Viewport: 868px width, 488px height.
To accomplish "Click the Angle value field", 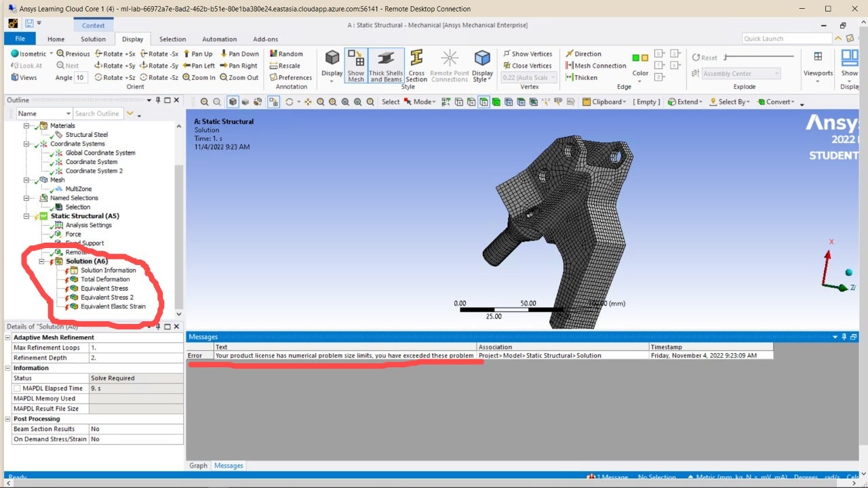I will [x=81, y=77].
